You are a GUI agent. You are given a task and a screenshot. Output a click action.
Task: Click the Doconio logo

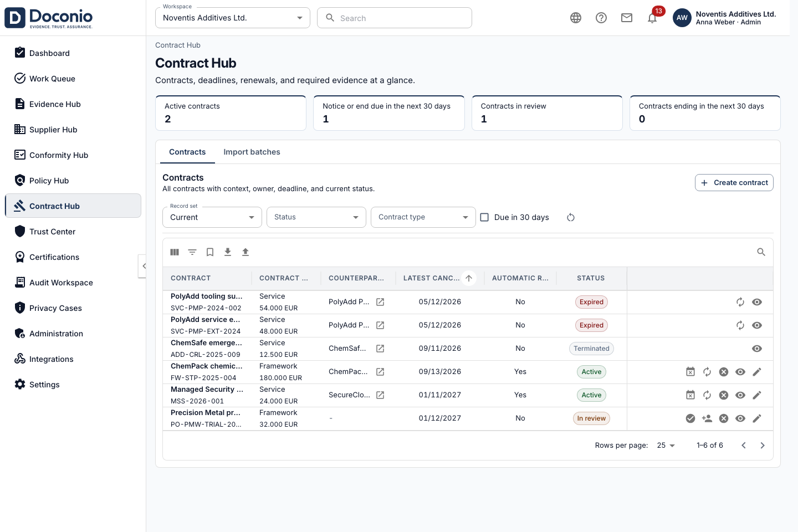click(49, 18)
